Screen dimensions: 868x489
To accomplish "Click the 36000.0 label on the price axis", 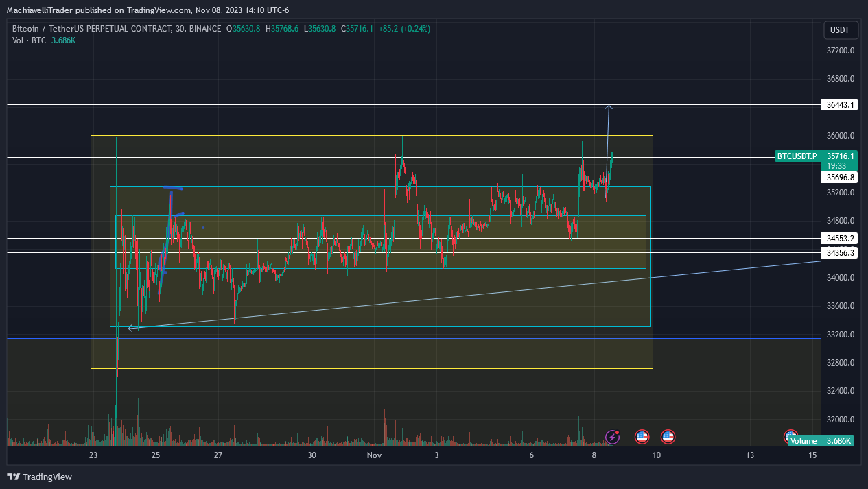I will 841,136.
